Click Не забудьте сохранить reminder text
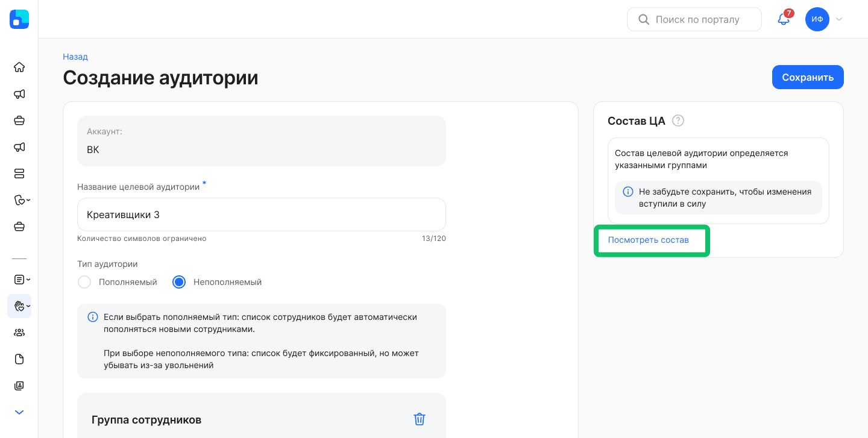 (725, 198)
